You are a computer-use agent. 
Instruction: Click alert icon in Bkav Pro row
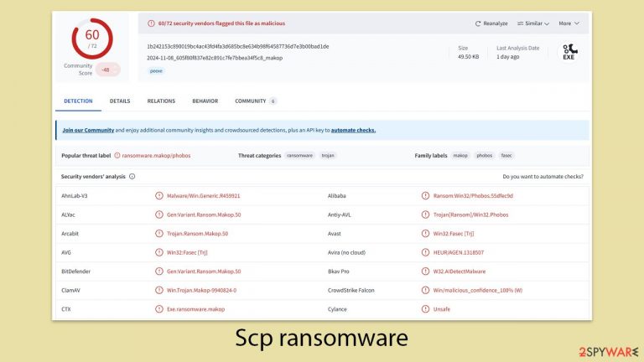tap(425, 271)
